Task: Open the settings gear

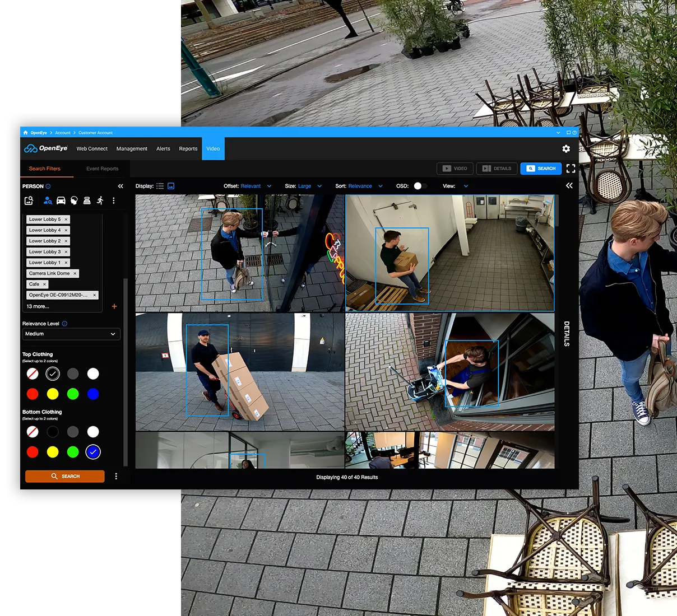Action: click(566, 148)
